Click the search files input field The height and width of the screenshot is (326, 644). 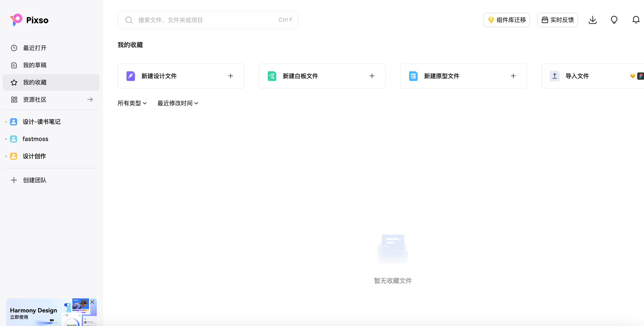pos(208,20)
